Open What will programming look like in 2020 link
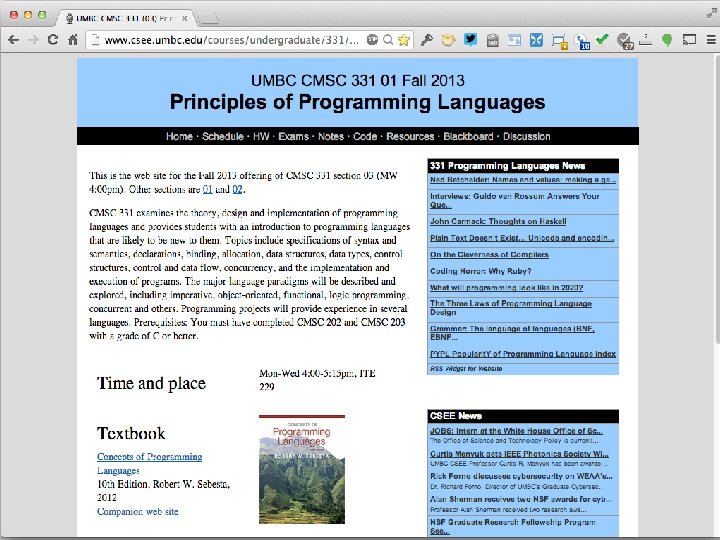This screenshot has width=720, height=540. click(x=506, y=287)
